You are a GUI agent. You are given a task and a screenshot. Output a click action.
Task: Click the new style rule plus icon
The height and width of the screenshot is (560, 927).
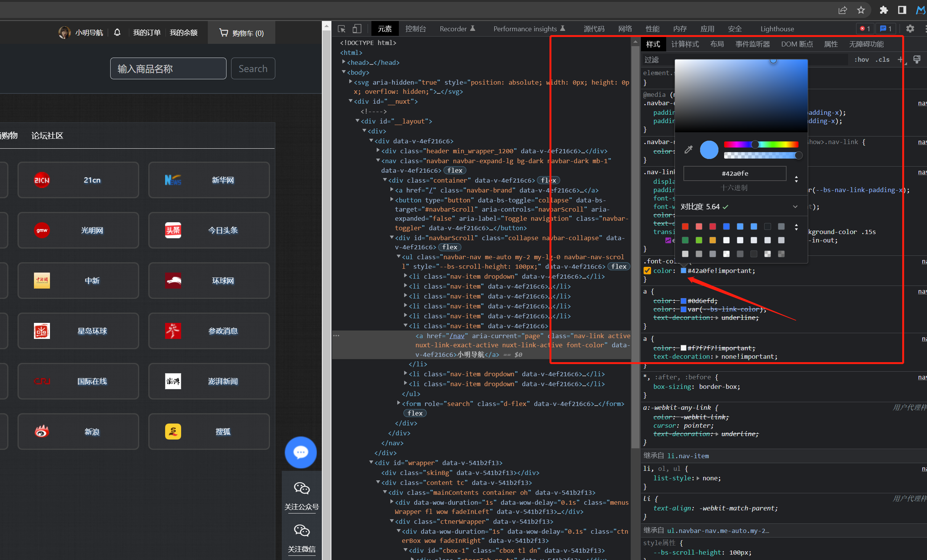[901, 59]
